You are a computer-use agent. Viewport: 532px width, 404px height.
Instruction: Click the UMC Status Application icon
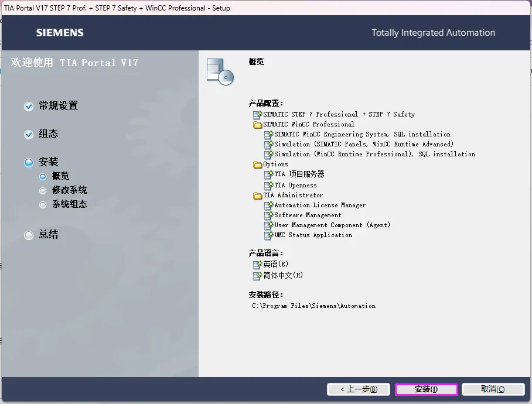tap(269, 235)
